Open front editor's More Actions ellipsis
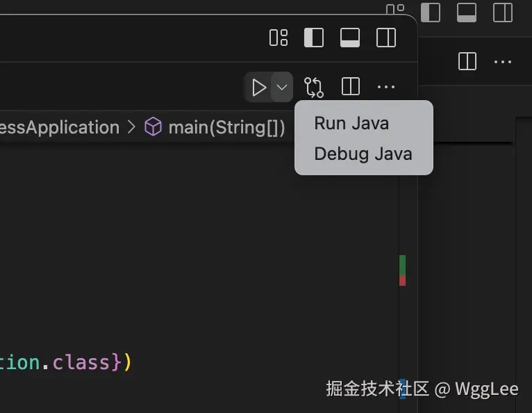 pos(385,88)
